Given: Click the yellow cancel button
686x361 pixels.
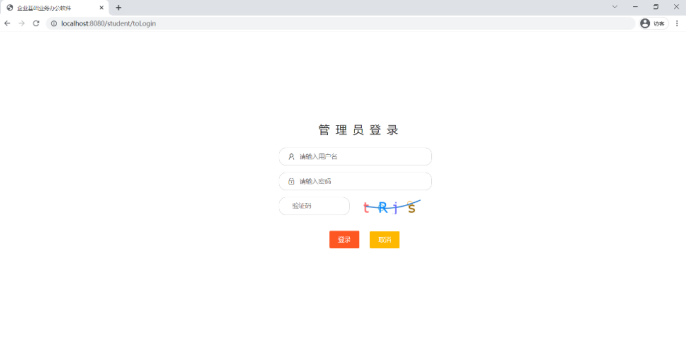Looking at the screenshot, I should pos(385,240).
